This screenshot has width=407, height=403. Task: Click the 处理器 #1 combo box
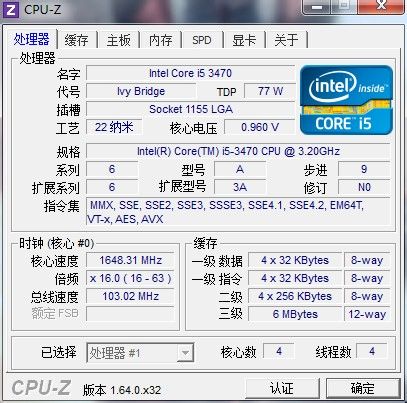coord(140,353)
